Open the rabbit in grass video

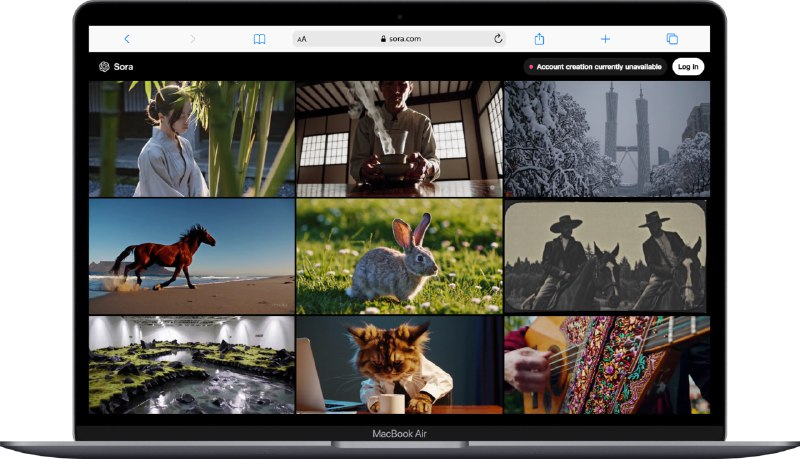point(399,256)
